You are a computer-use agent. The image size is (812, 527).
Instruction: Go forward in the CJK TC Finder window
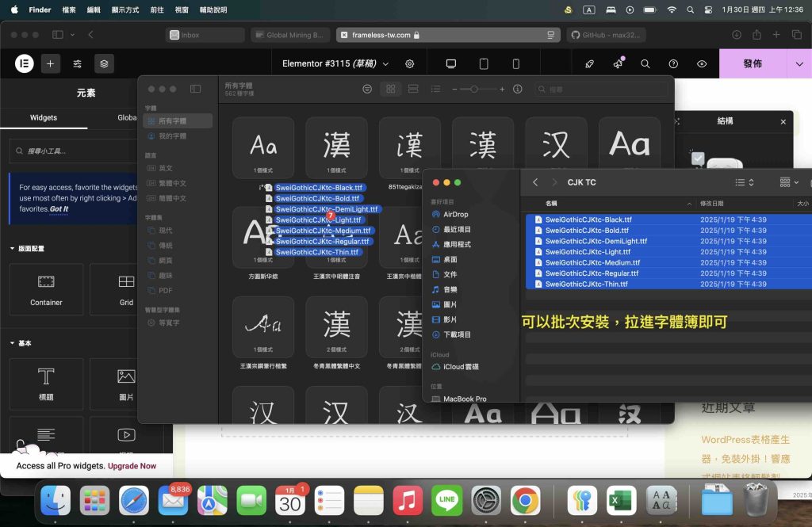pos(554,182)
